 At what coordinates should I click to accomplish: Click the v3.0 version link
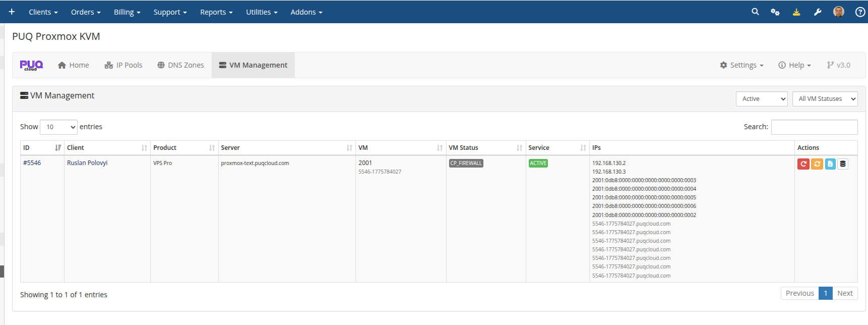[x=839, y=65]
